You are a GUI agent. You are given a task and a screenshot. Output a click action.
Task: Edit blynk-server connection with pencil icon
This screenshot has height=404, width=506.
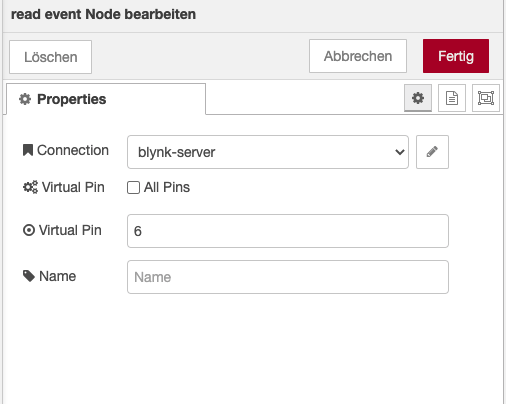pyautogui.click(x=432, y=152)
